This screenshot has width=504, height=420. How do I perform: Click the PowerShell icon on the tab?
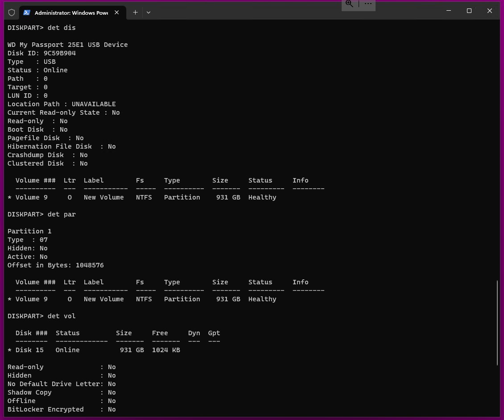coord(27,12)
